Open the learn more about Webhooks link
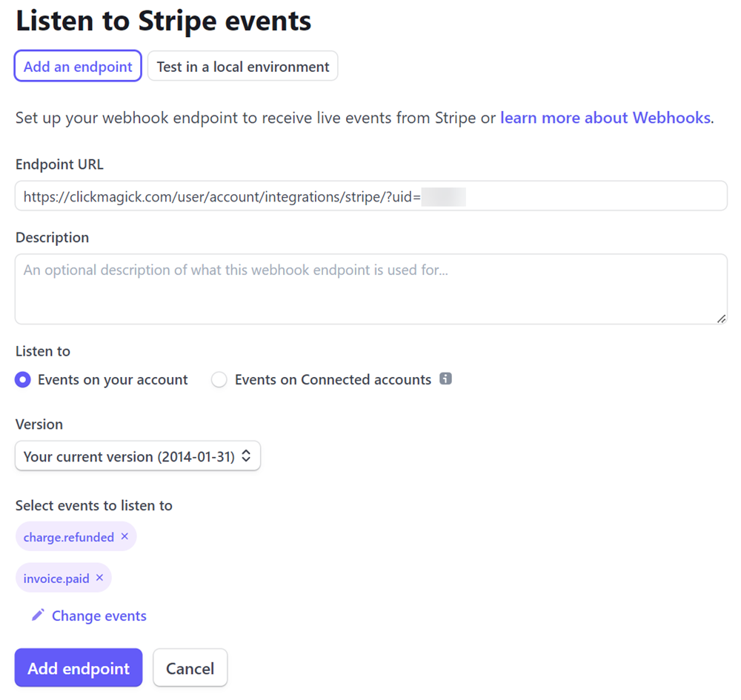Screen dimensions: 741x700 click(605, 118)
